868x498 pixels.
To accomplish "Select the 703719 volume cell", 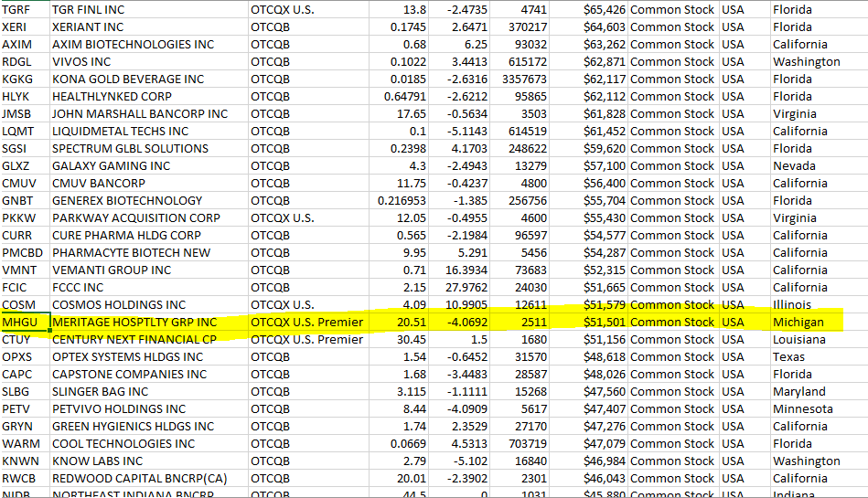I will pos(520,444).
